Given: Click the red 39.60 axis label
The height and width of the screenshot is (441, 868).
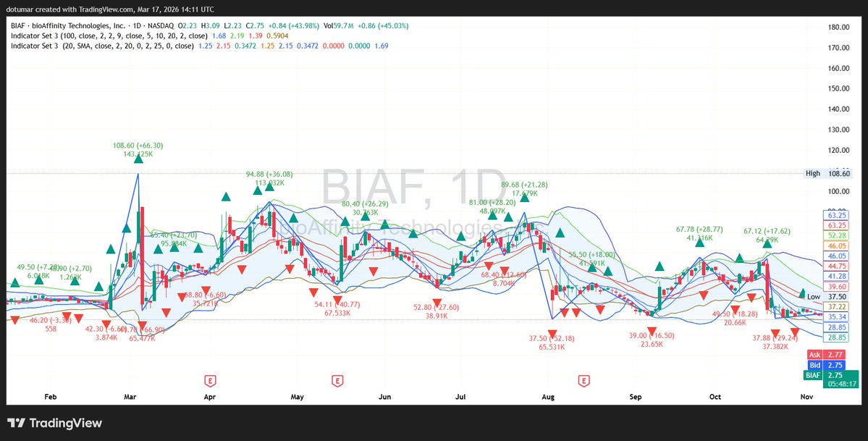Looking at the screenshot, I should click(x=837, y=287).
